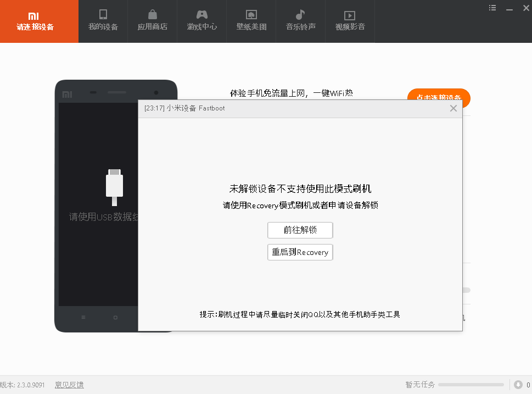Open 视频影音 video section
This screenshot has height=394, width=532.
point(350,21)
